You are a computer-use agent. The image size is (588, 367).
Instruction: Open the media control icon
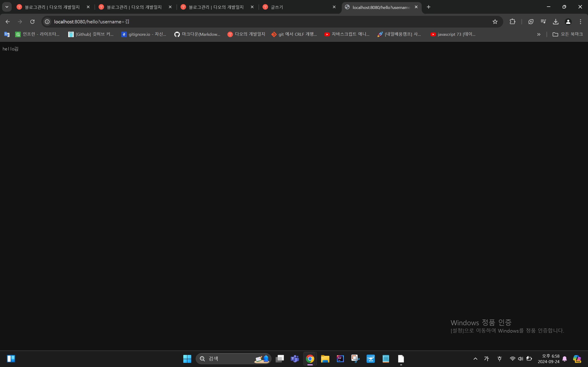[543, 22]
